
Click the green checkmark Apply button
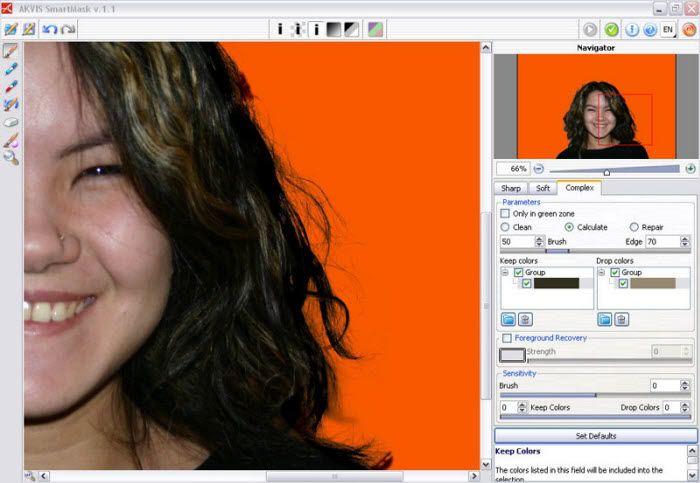point(611,29)
